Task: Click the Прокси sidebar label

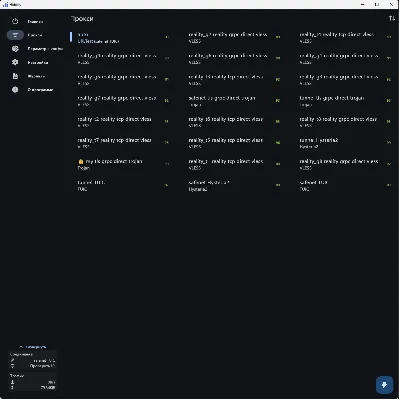Action: click(35, 35)
